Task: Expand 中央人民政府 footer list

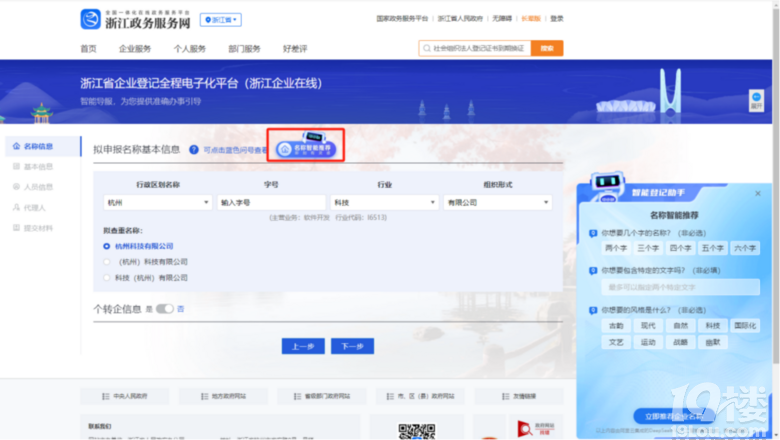Action: pos(125,396)
